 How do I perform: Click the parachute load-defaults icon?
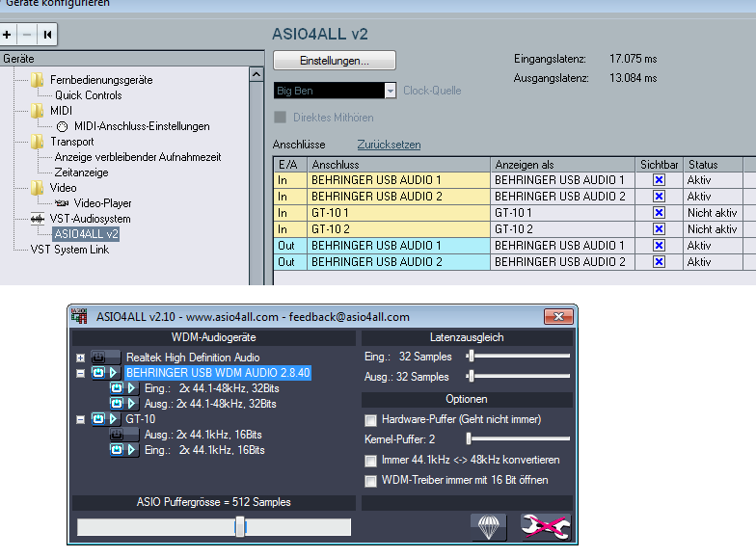pyautogui.click(x=488, y=526)
